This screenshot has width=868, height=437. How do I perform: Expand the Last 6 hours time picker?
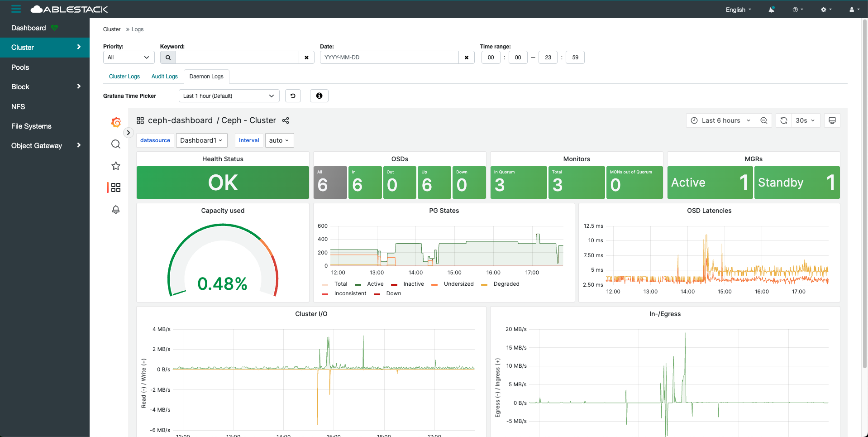720,120
